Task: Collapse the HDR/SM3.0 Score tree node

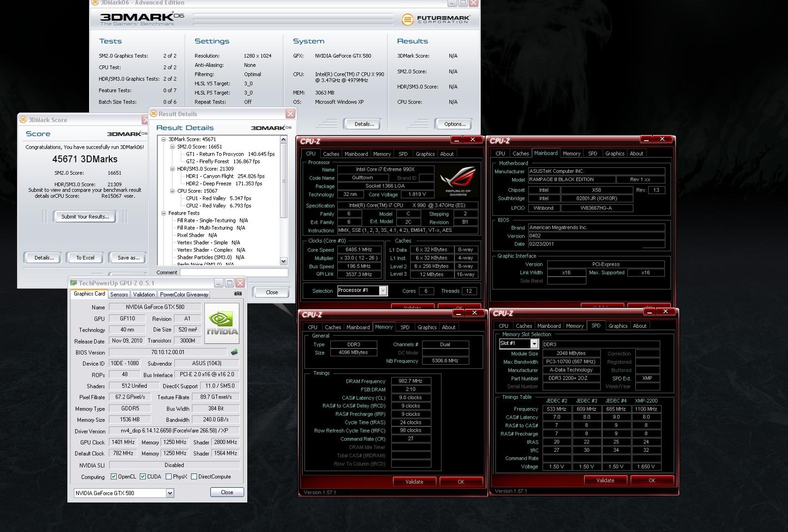Action: click(x=172, y=169)
